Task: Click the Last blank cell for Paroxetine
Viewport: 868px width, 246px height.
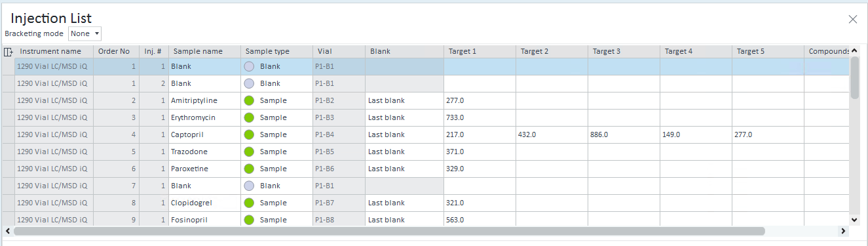Action: [405, 169]
